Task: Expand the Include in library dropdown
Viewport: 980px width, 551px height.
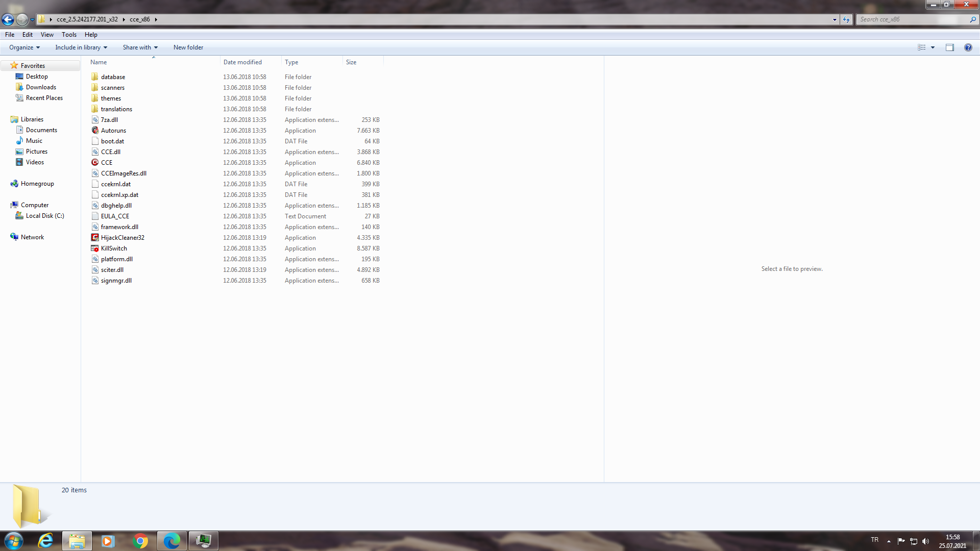Action: click(81, 47)
